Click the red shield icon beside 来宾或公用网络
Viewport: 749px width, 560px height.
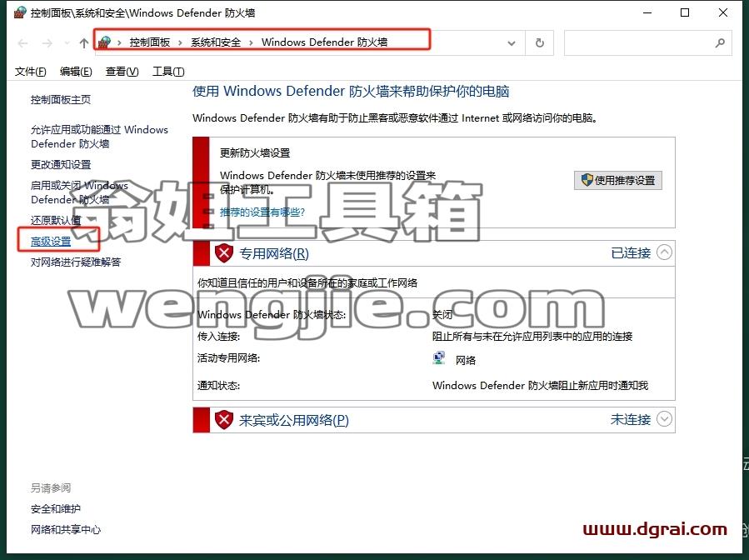tap(223, 420)
